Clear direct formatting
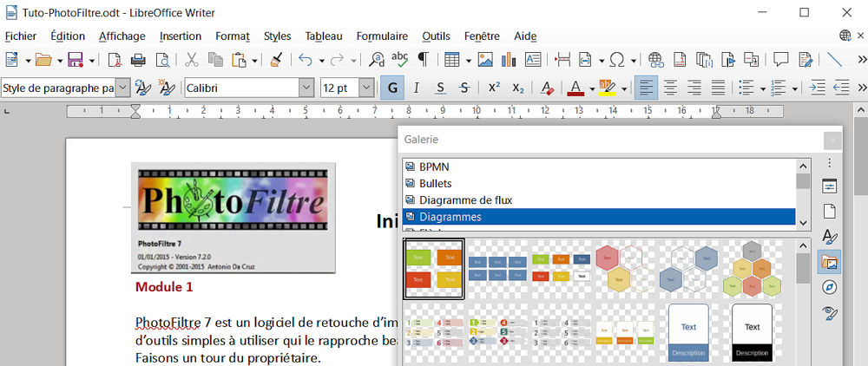Viewport: 868px width, 366px height. pyautogui.click(x=548, y=88)
